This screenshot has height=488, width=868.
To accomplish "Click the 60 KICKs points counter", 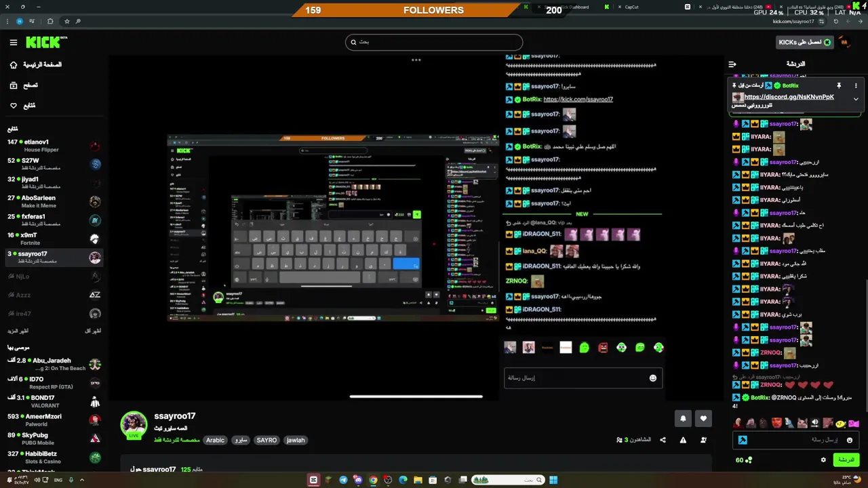I will click(x=744, y=460).
